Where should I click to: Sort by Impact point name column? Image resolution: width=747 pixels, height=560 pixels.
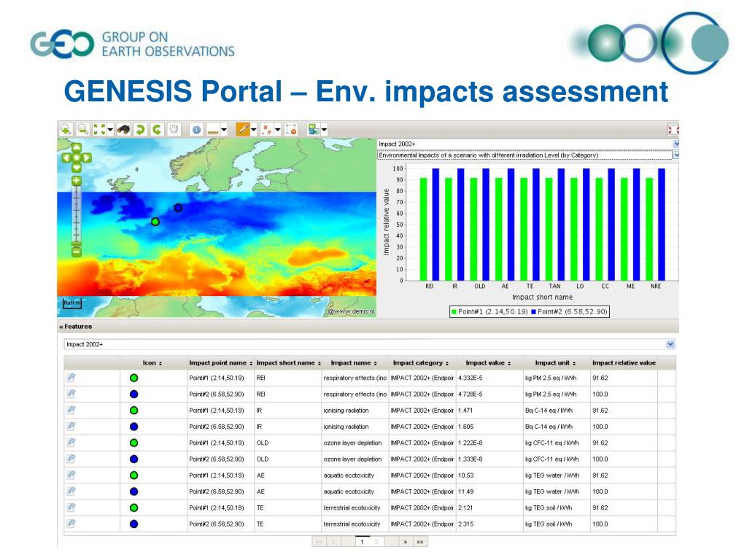(x=220, y=363)
